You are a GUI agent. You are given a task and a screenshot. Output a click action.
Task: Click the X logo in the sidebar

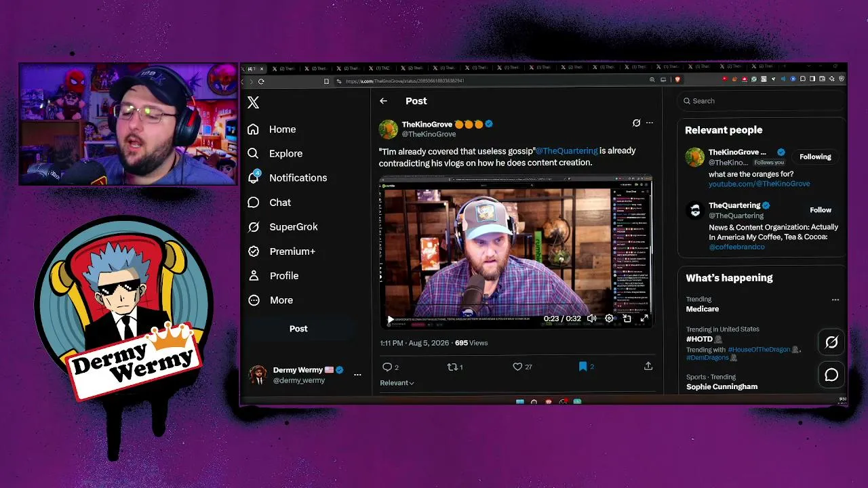[253, 102]
